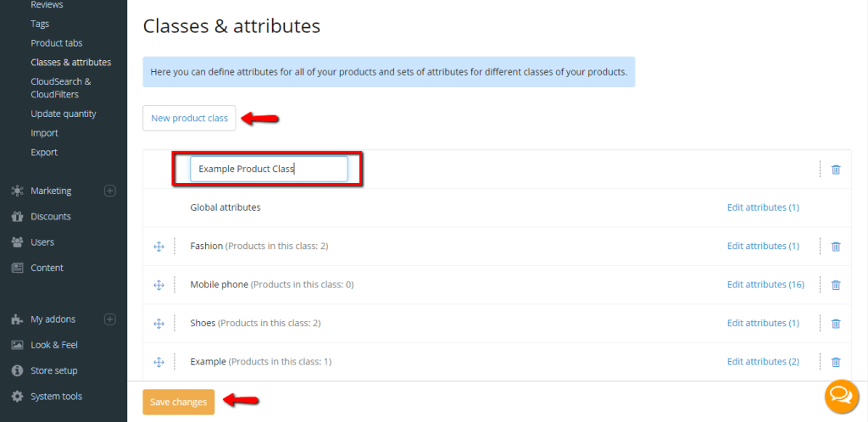Click the Classes & attributes page heading

[x=231, y=26]
